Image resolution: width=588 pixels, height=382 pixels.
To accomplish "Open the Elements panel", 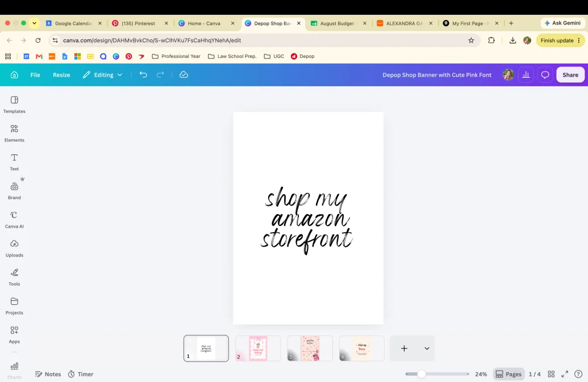I will pos(14,133).
